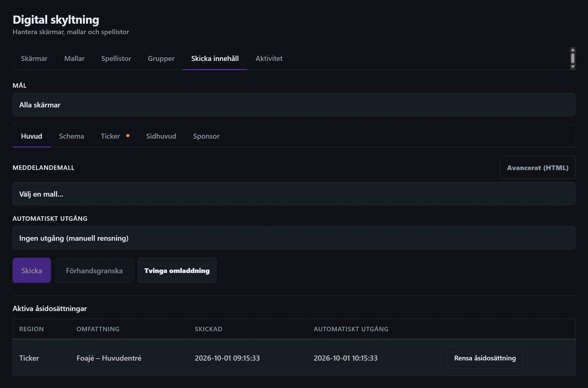Clear the Ticker override with Rensa åsidosättning
This screenshot has width=588, height=388.
485,358
